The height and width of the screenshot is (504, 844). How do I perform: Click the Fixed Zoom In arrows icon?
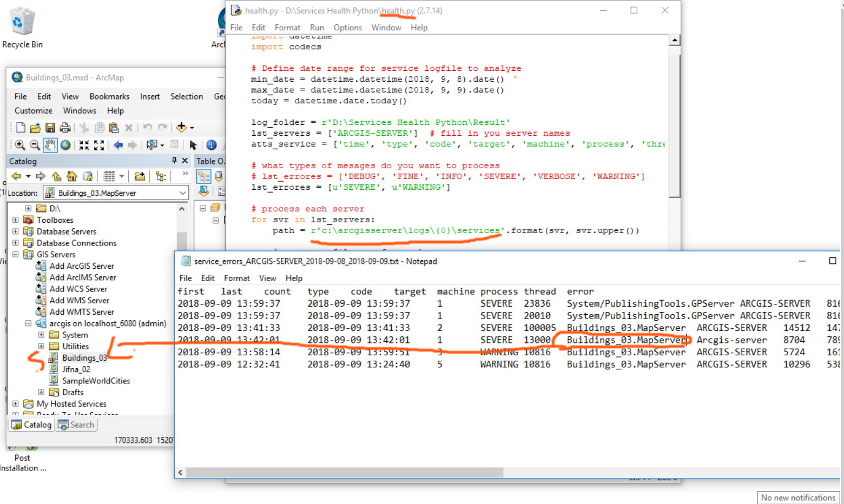[84, 145]
